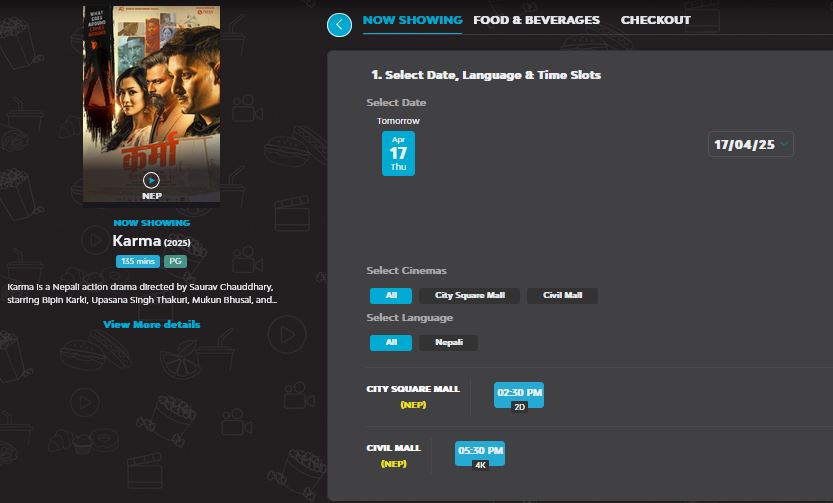The image size is (833, 503).
Task: Click the View More details link
Action: 151,324
